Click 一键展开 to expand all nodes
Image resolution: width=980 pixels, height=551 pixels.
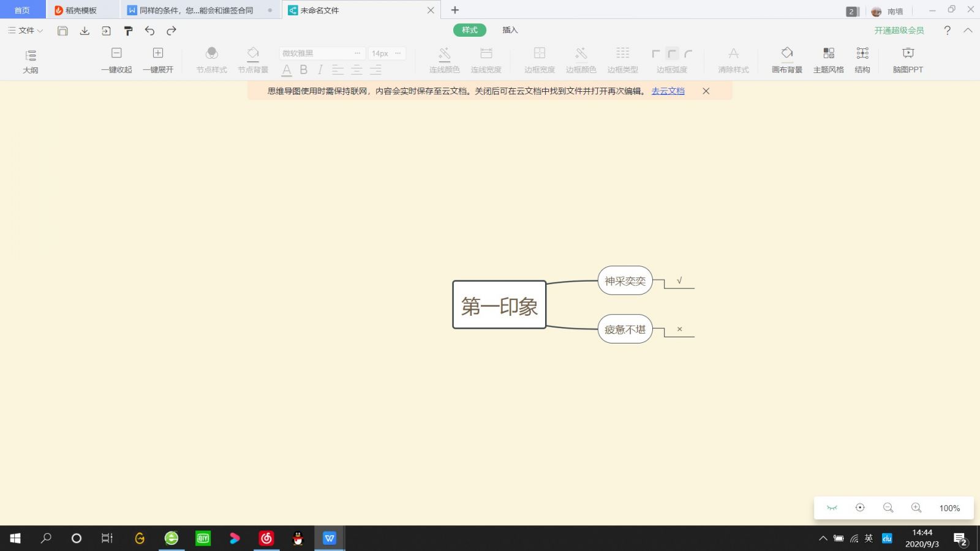click(158, 60)
